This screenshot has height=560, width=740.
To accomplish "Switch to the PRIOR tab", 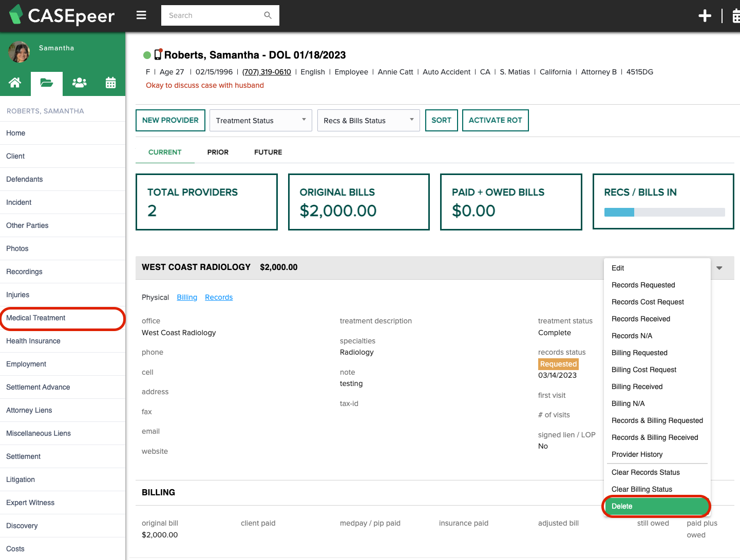I will click(x=218, y=152).
